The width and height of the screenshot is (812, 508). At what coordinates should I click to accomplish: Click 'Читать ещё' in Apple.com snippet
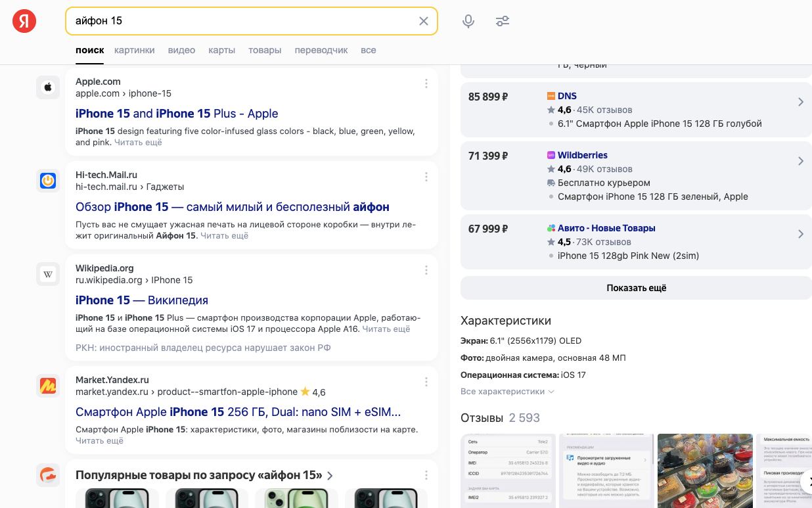tap(138, 143)
